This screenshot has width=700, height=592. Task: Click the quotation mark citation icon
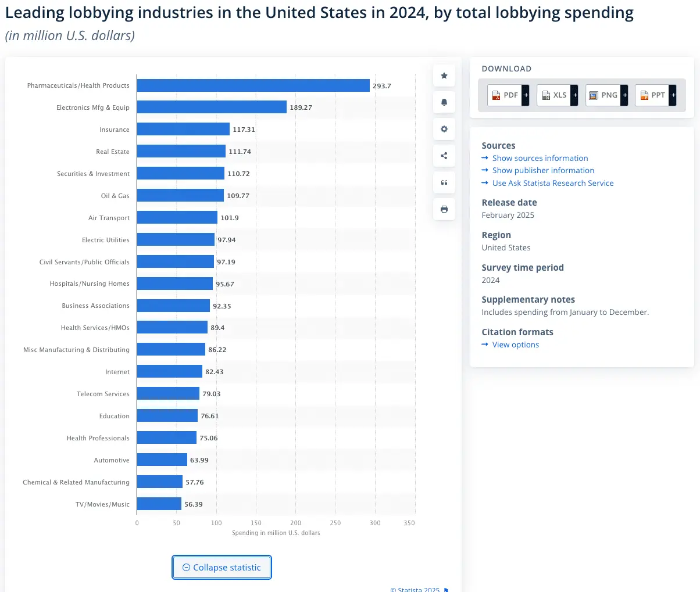click(x=444, y=182)
